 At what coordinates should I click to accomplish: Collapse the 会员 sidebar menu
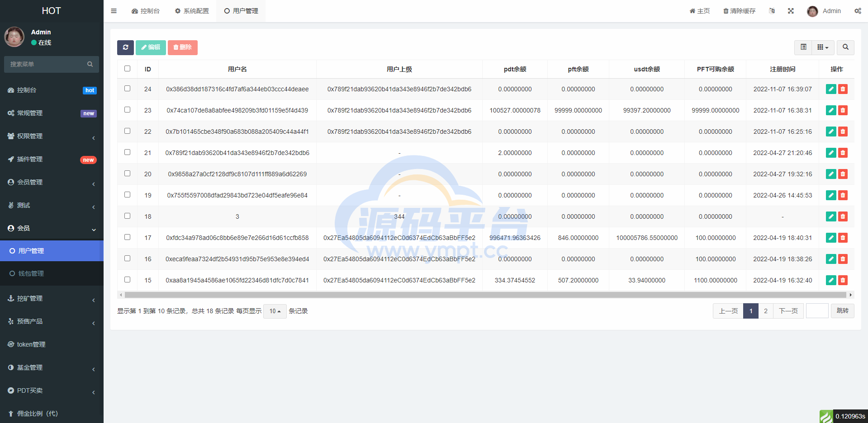52,228
